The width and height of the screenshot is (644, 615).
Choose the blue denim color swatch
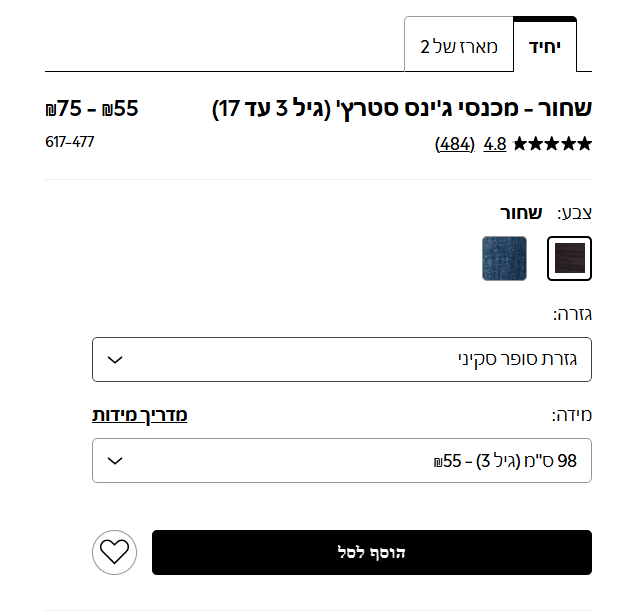coord(504,258)
